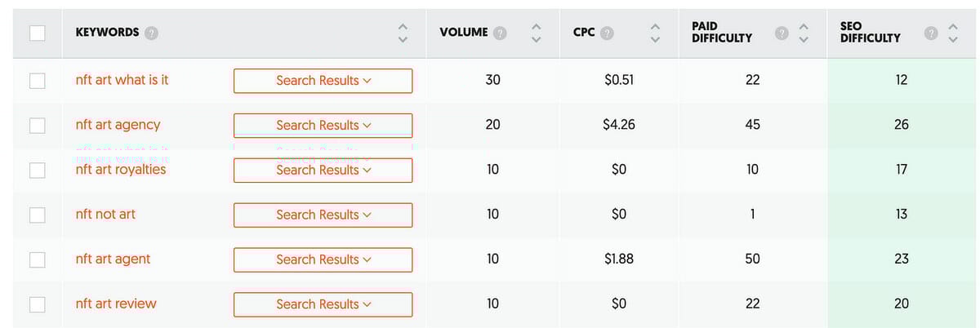Viewport: 980px width, 328px height.
Task: Open the nft art agency keyword link
Action: pos(118,125)
